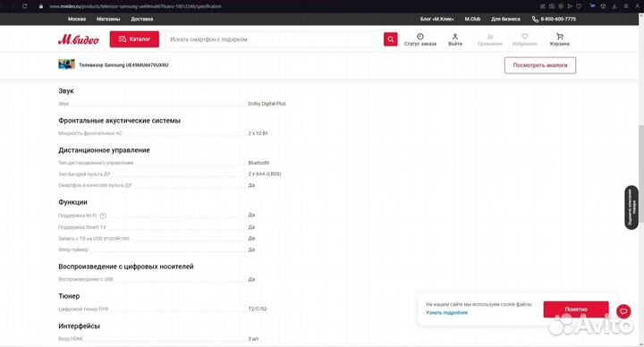The width and height of the screenshot is (644, 347).
Task: Click the phone number 8-800-600-7775
Action: point(558,19)
